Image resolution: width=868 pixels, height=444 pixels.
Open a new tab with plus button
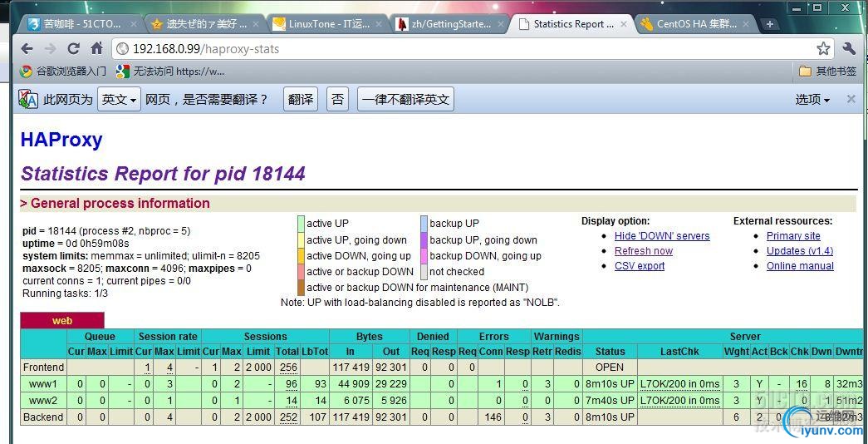click(769, 24)
